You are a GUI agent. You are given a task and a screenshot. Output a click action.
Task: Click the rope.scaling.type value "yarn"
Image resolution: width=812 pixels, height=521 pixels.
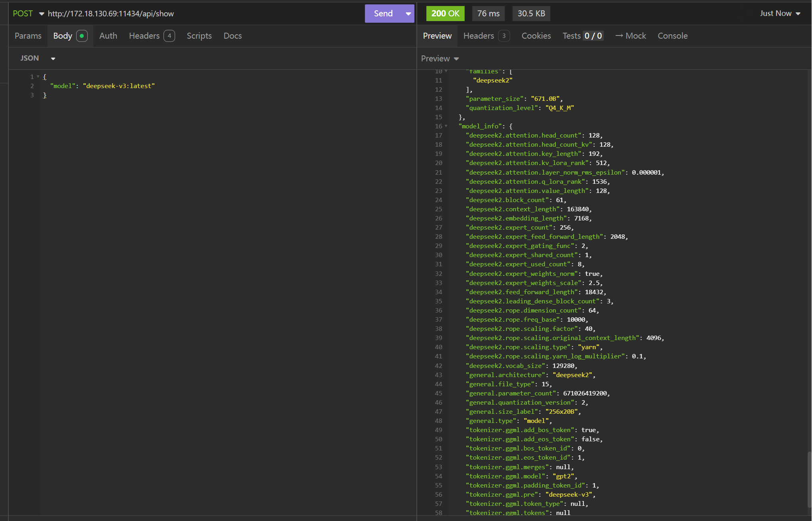point(589,347)
